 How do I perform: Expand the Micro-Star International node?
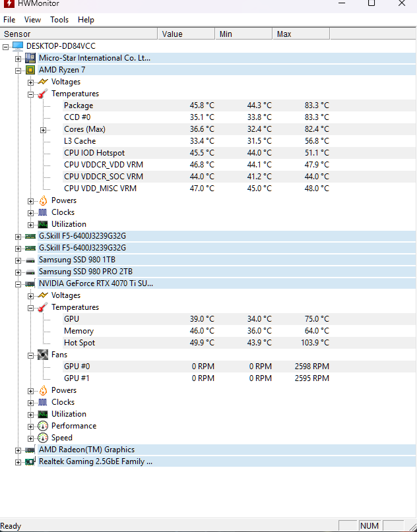(x=18, y=59)
